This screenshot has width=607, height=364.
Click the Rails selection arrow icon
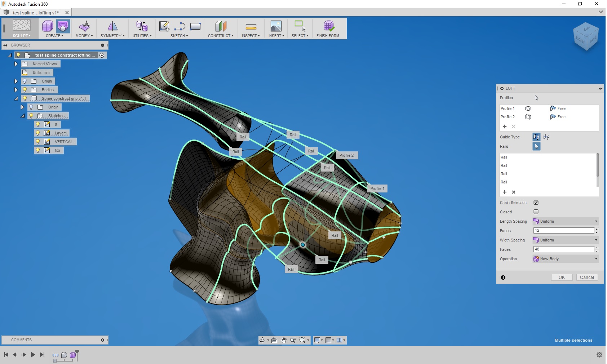[x=536, y=146]
